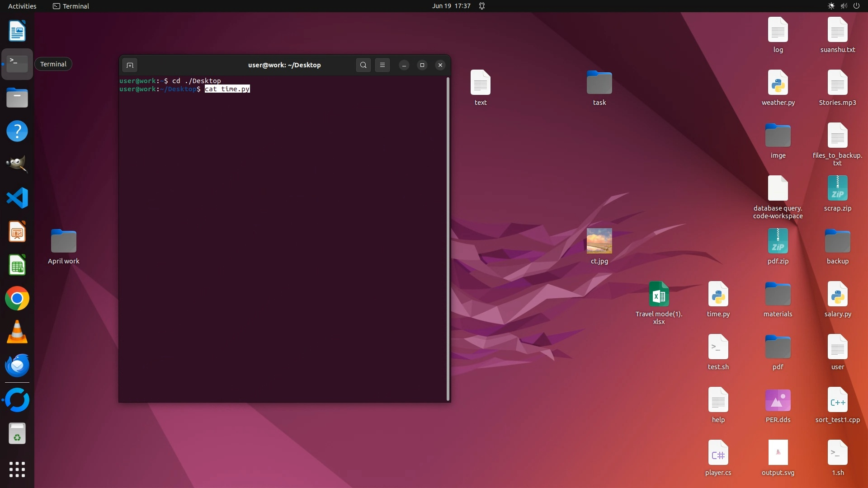Open the terminal hamburger menu
Screen dimensions: 868x488
tap(382, 65)
